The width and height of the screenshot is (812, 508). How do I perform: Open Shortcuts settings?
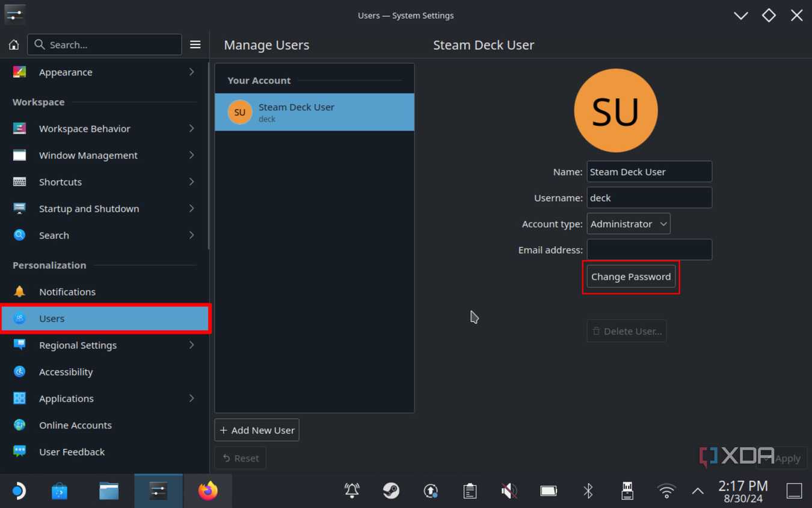coord(105,182)
